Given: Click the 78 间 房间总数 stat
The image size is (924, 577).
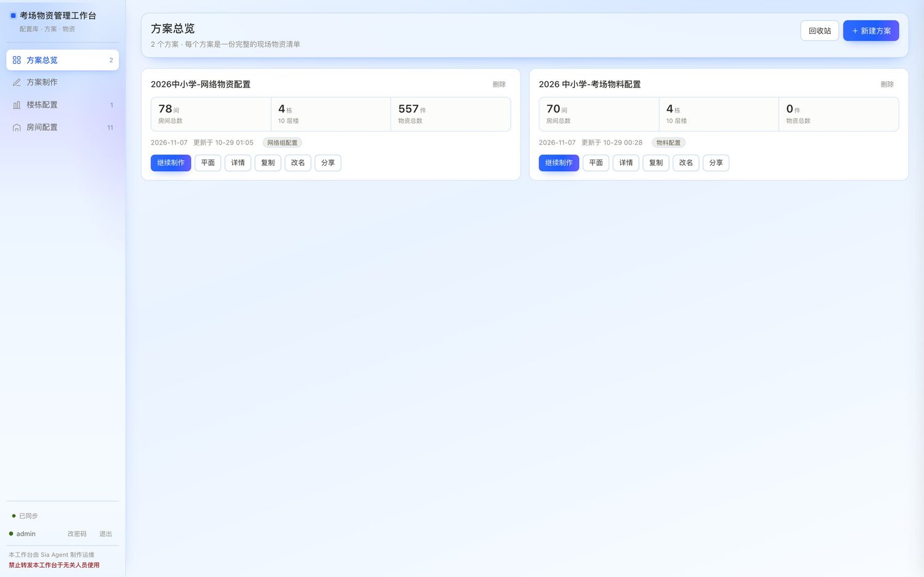Looking at the screenshot, I should coord(211,114).
